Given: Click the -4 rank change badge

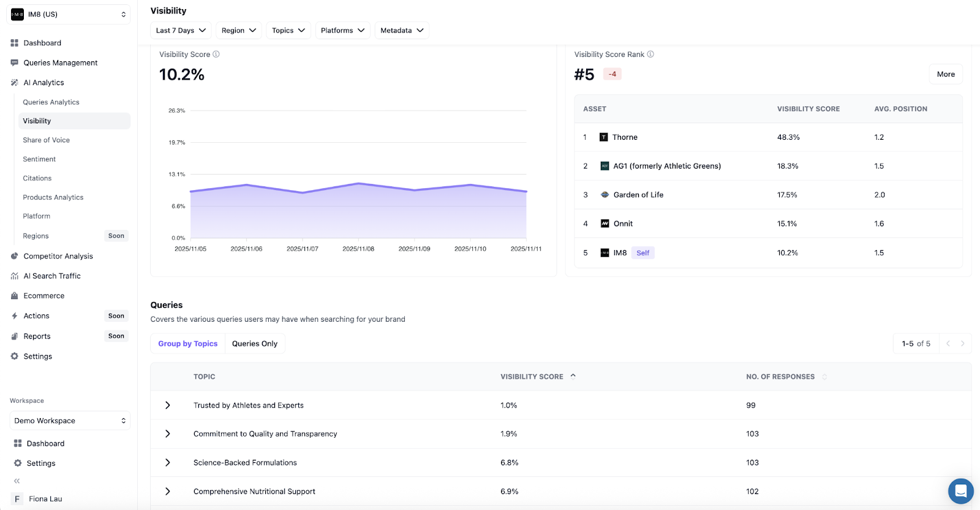Looking at the screenshot, I should [612, 74].
